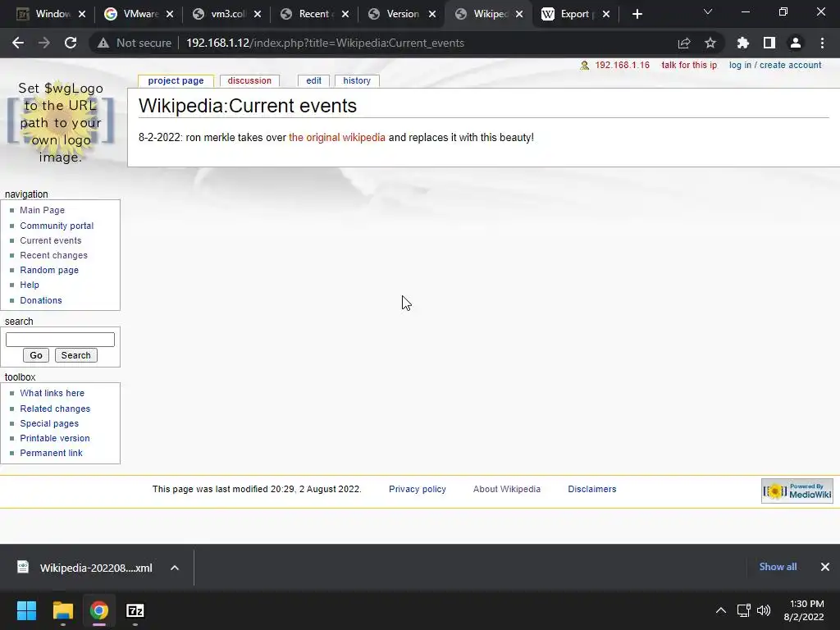Click the Not secure warning icon
840x630 pixels.
(x=103, y=43)
